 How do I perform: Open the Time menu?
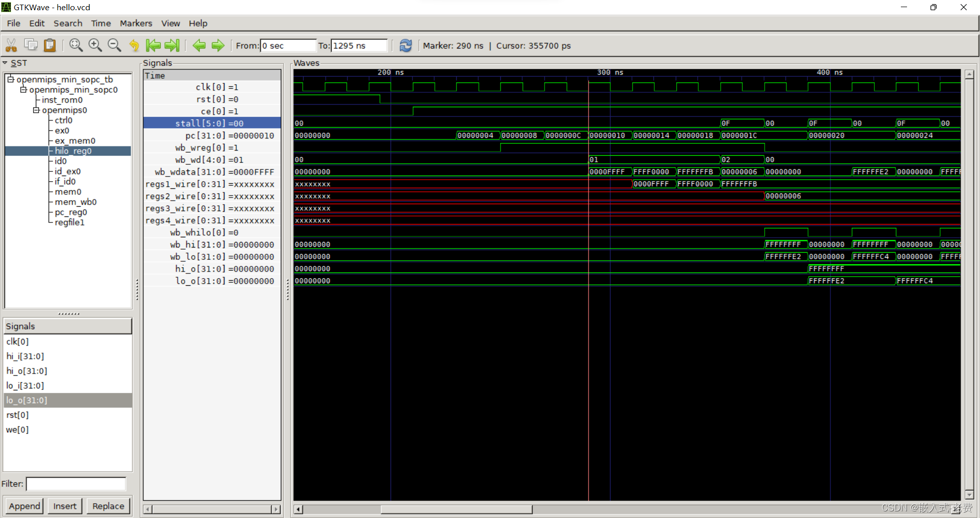pyautogui.click(x=101, y=23)
